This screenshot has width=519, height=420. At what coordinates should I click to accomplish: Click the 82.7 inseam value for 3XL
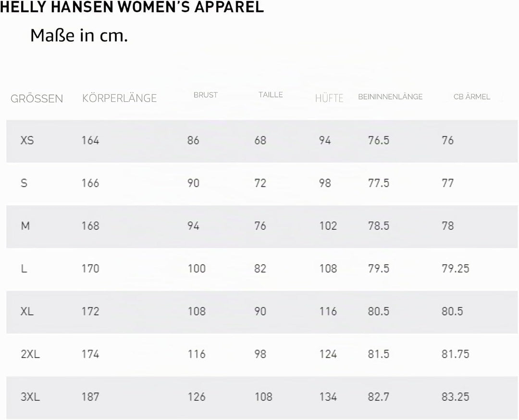(x=378, y=396)
